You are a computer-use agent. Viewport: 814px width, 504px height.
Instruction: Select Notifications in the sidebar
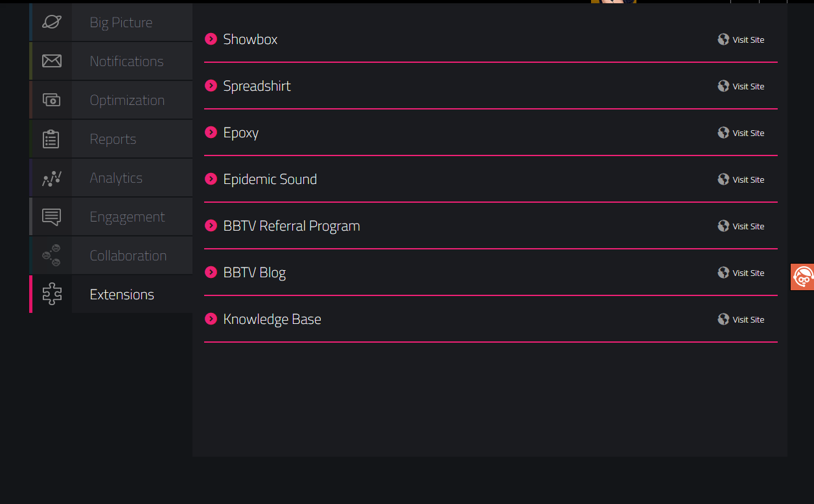point(126,62)
